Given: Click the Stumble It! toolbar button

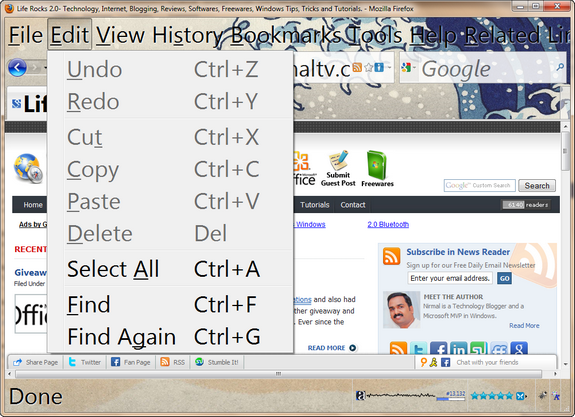Looking at the screenshot, I should [x=217, y=362].
